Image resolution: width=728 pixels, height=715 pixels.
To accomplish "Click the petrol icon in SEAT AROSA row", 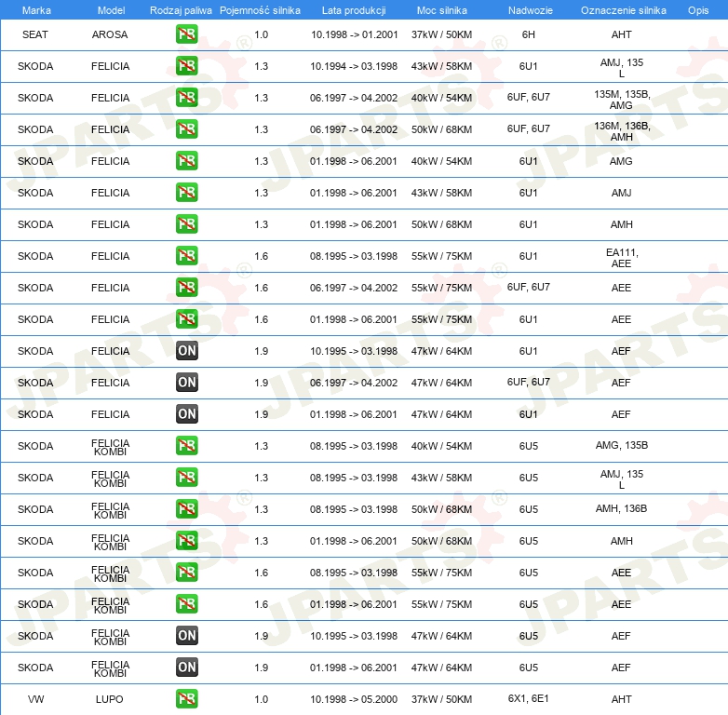I will (186, 34).
